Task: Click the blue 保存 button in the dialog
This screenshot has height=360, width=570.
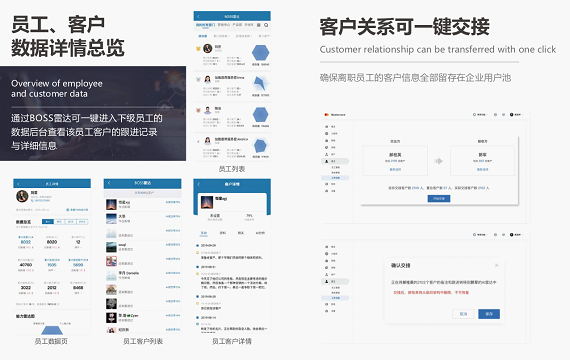Action: point(489,314)
